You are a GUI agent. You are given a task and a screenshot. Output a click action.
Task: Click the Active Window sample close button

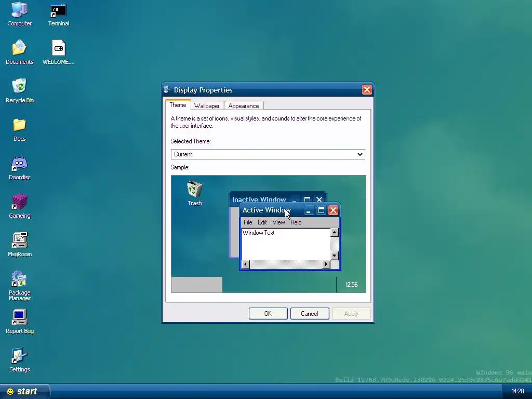[333, 210]
